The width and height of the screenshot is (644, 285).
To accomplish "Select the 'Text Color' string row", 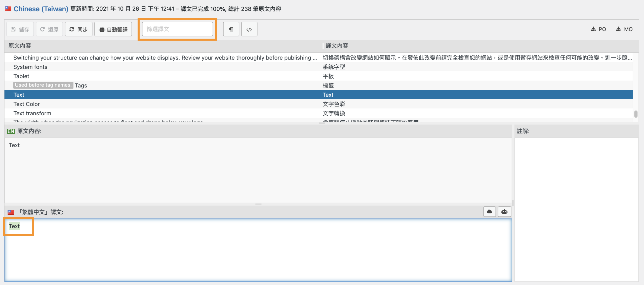I will tap(26, 104).
